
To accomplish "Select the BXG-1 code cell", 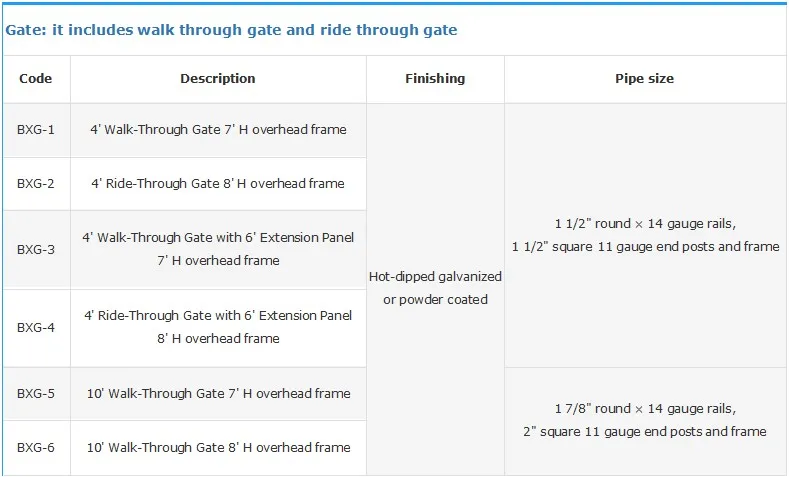I will 36,130.
